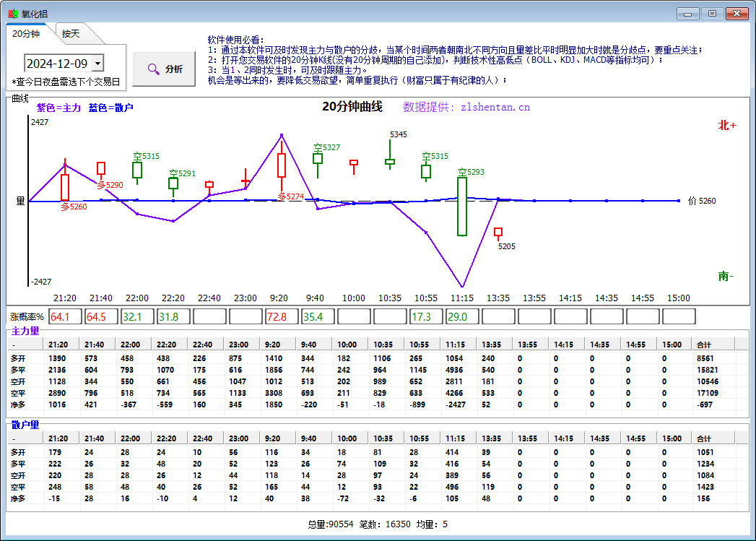Click the 多5260 candle label

[x=74, y=207]
